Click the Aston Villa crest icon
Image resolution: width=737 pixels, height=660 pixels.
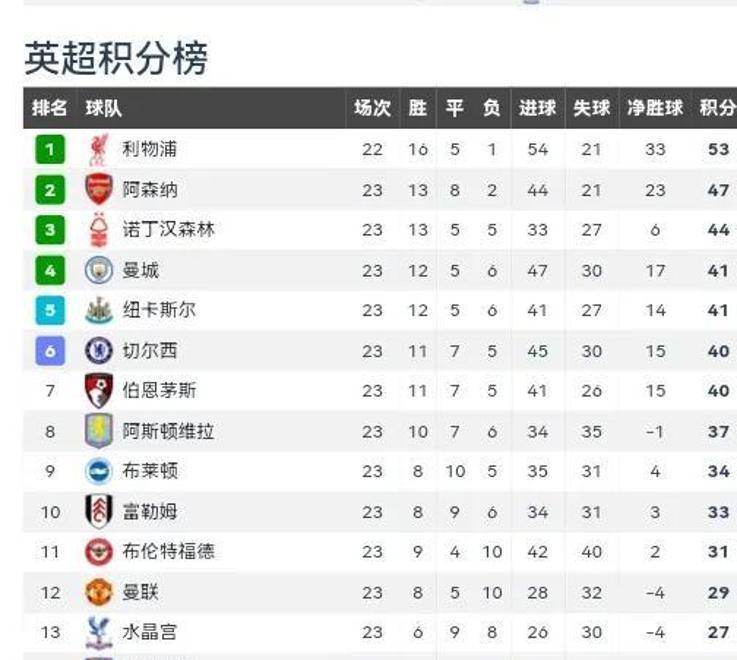click(x=99, y=431)
